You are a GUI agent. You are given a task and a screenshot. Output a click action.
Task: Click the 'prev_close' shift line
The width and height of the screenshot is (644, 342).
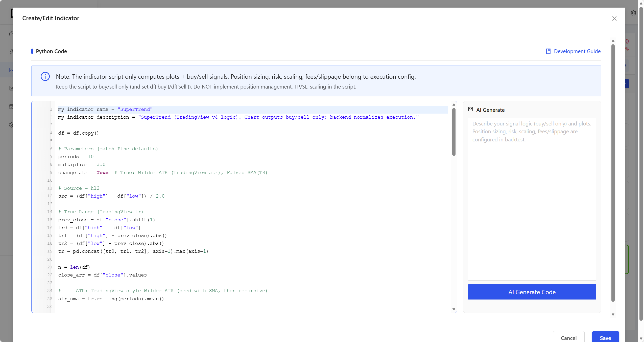[107, 220]
